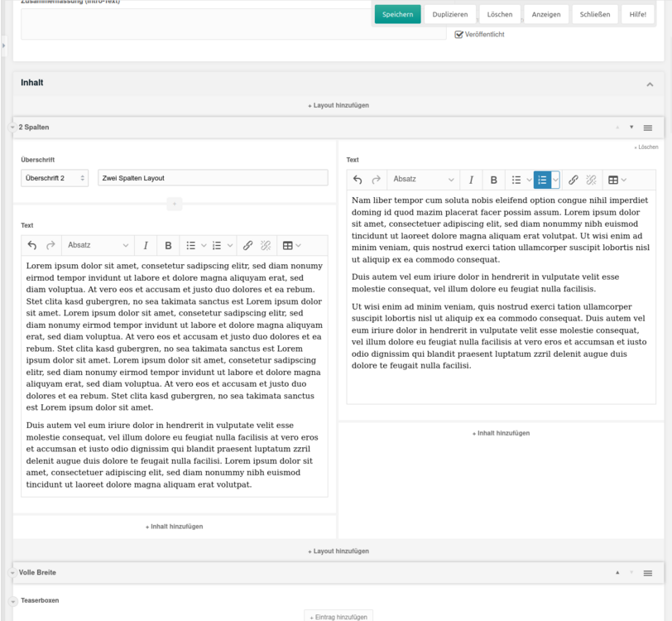
Task: Click the small Löschen link in the right column
Action: pos(646,147)
